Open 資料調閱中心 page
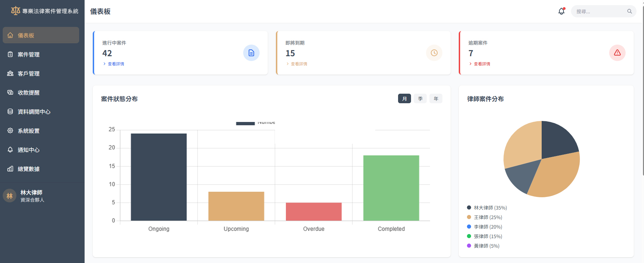 [34, 112]
